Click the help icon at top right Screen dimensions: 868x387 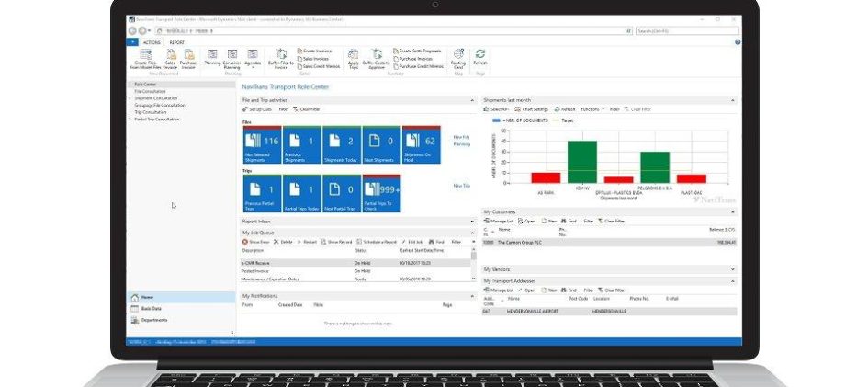pyautogui.click(x=738, y=42)
